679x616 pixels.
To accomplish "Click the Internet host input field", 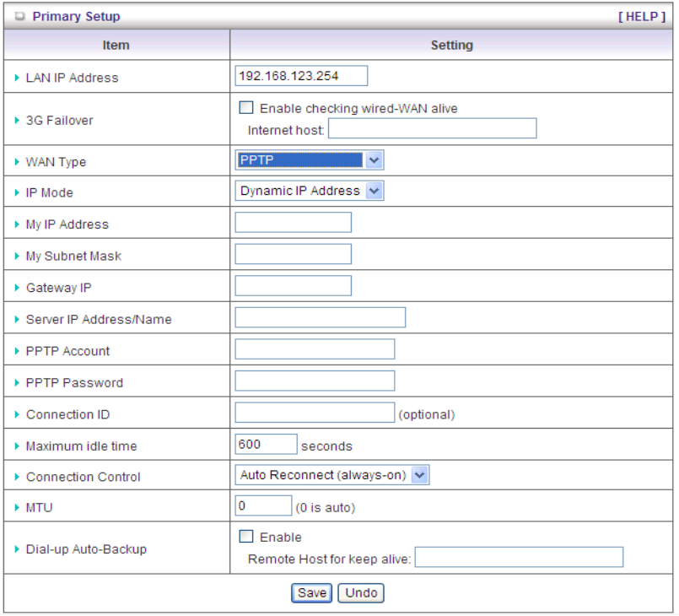I will coord(432,128).
